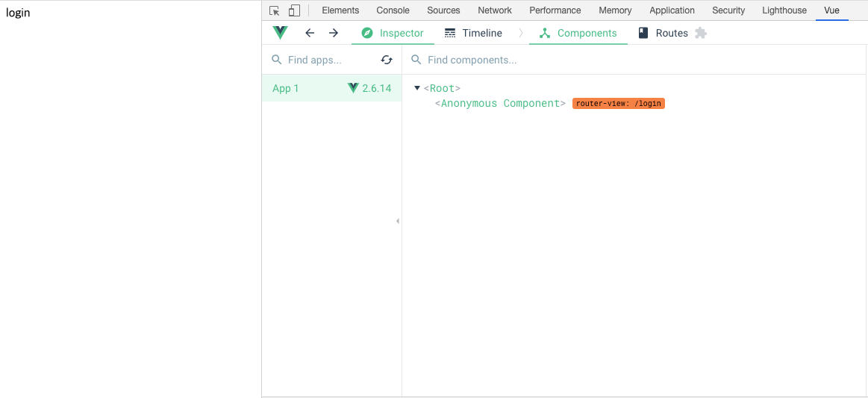Select App 1 in the apps list
Screen dimensions: 868x398
[331, 88]
